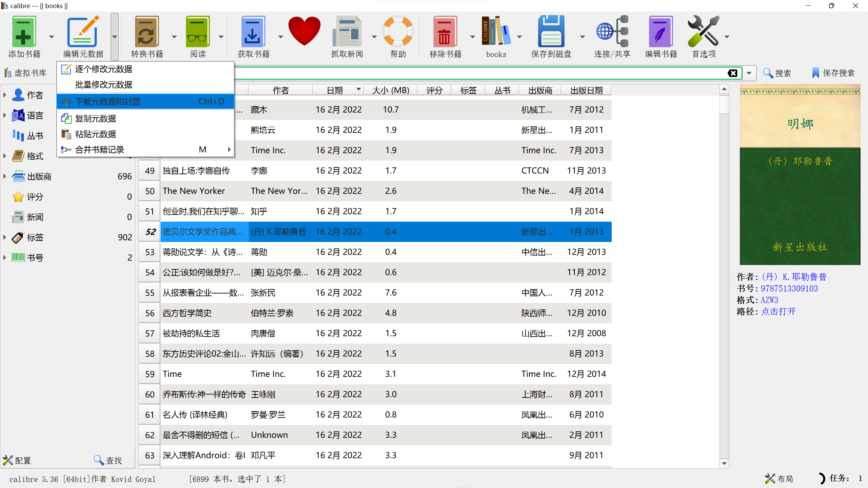Toggle the Layout (布局) button

coord(779,479)
